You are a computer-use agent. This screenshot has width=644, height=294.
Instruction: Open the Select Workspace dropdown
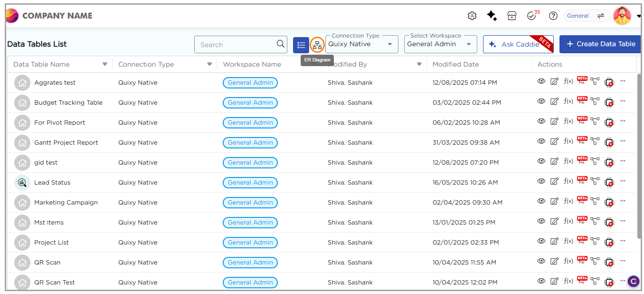[440, 44]
